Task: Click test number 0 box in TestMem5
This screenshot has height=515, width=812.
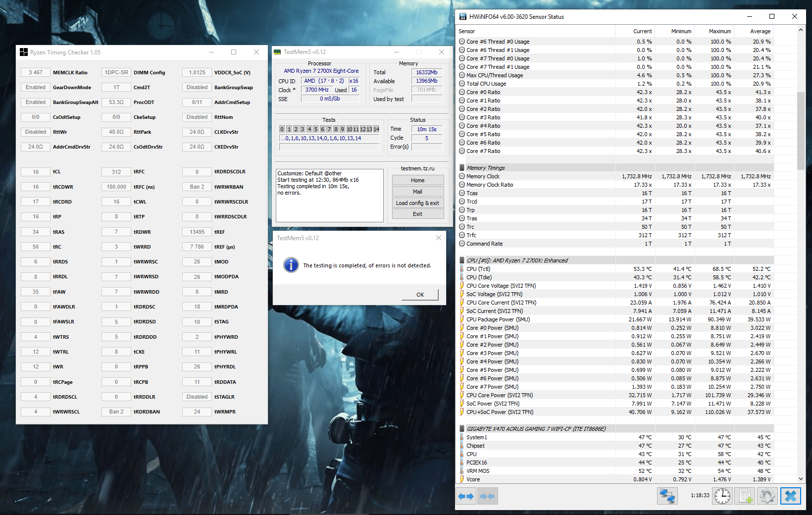Action: (282, 129)
